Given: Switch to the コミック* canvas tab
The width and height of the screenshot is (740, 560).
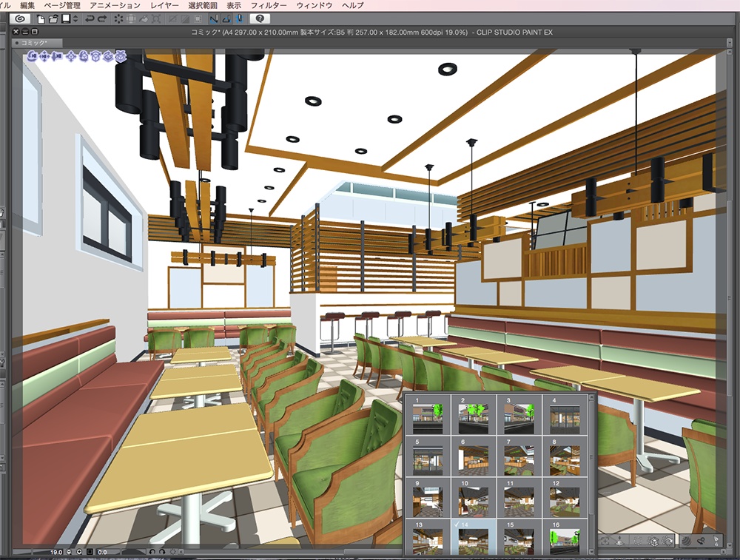Looking at the screenshot, I should point(37,43).
